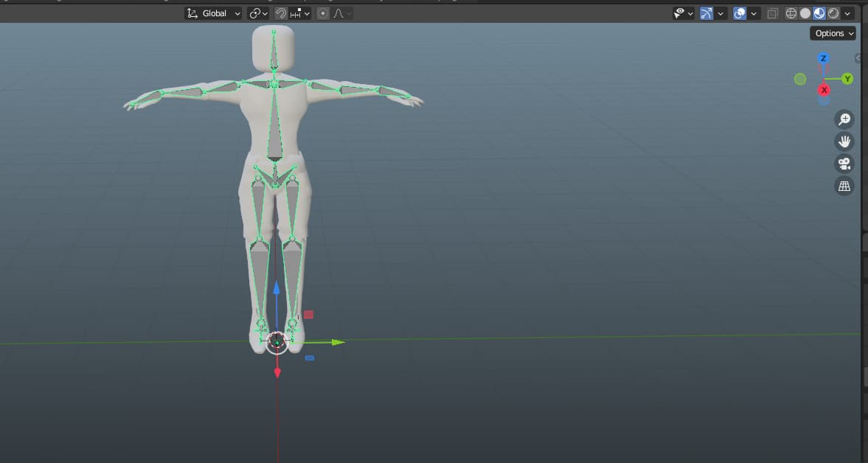Click the Z axis on navigation gizmo

824,58
